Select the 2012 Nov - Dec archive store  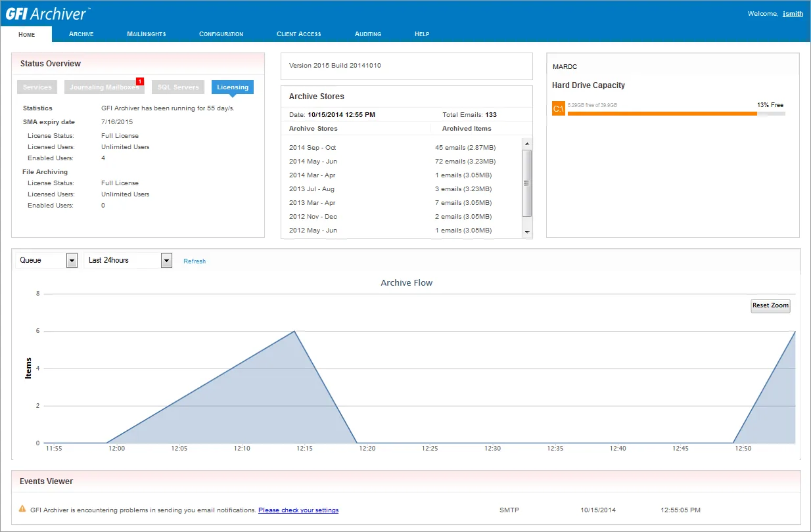pos(313,216)
